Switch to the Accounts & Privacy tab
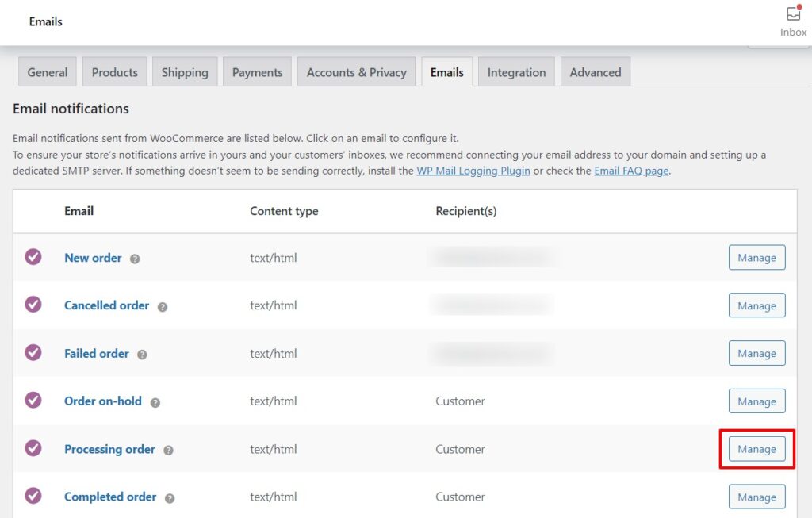The height and width of the screenshot is (518, 812). point(356,71)
